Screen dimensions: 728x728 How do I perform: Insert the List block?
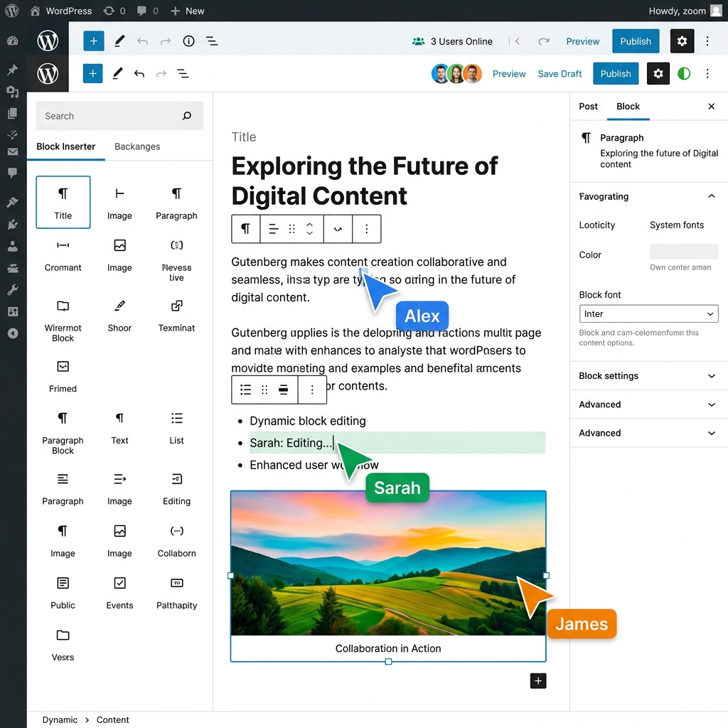point(176,428)
